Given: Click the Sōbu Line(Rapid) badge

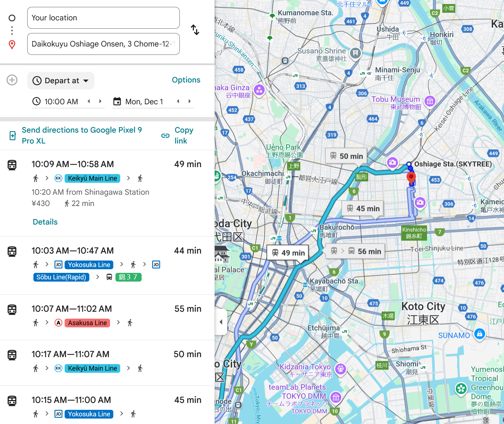Looking at the screenshot, I should pos(61,277).
